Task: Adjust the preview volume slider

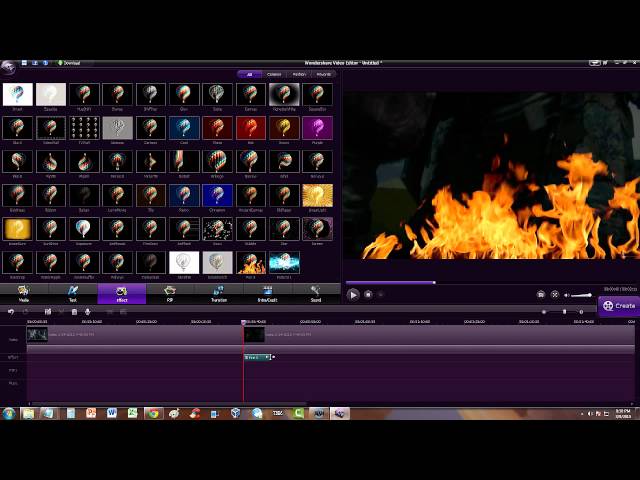Action: tap(582, 295)
